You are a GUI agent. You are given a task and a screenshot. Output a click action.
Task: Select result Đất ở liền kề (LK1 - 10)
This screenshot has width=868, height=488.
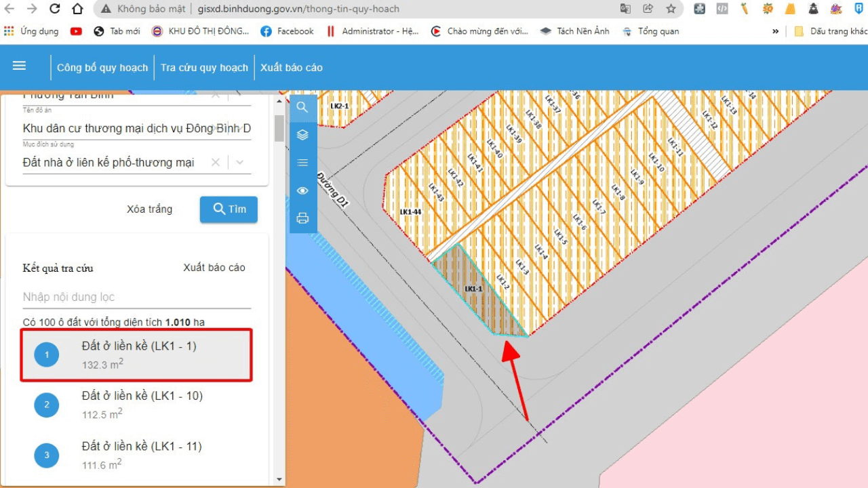136,405
